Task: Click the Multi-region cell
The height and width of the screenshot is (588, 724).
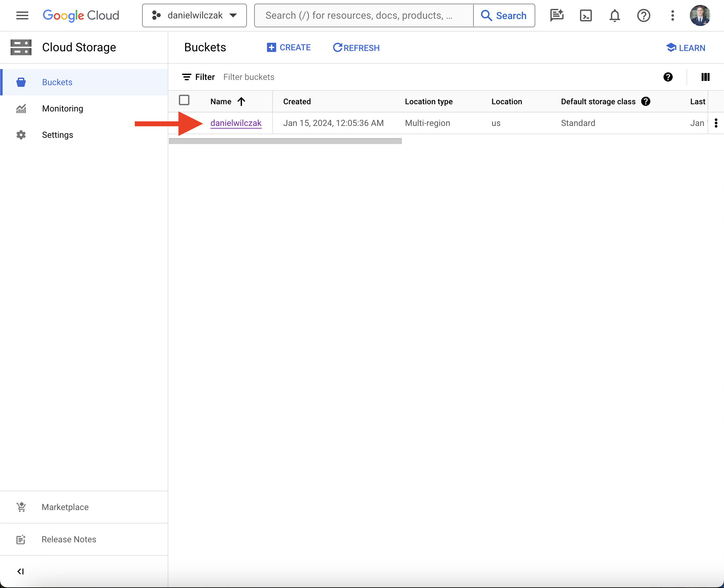Action: tap(427, 123)
